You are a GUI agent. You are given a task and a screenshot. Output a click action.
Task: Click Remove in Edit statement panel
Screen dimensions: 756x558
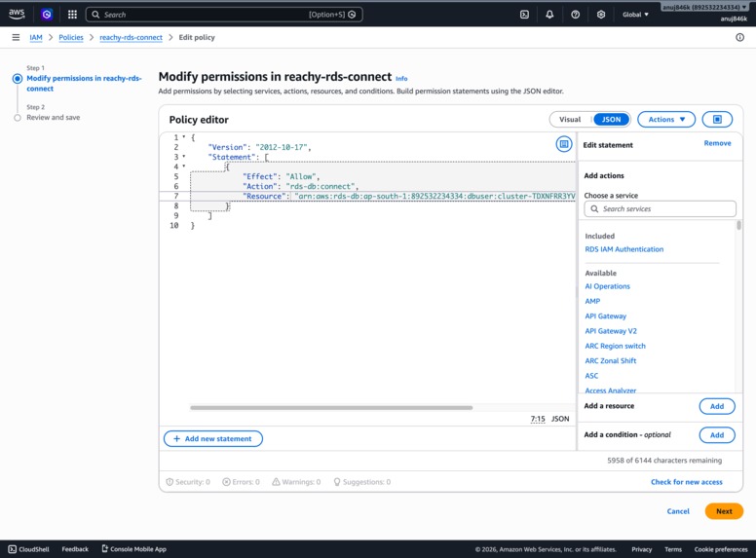pos(717,143)
